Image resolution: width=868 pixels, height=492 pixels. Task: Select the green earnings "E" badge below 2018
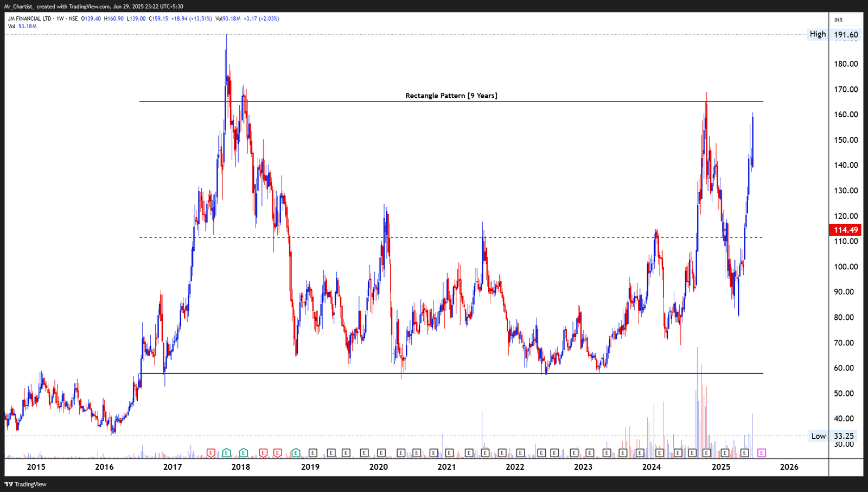[x=243, y=452]
